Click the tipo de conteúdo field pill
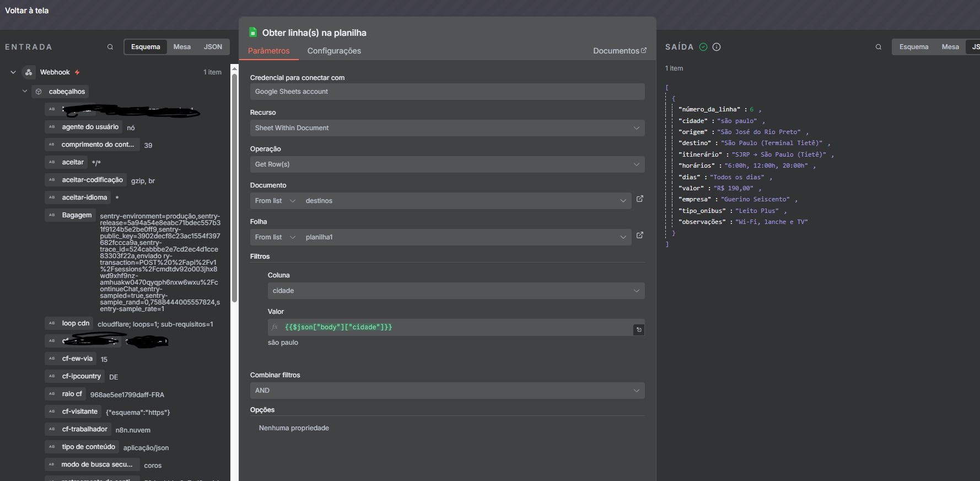The image size is (980, 481). click(x=82, y=447)
